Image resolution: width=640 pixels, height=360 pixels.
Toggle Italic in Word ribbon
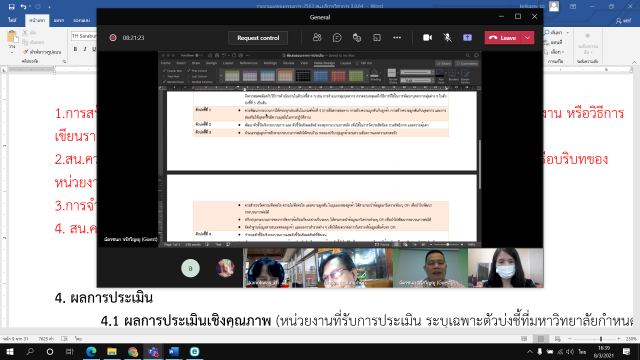(x=85, y=49)
